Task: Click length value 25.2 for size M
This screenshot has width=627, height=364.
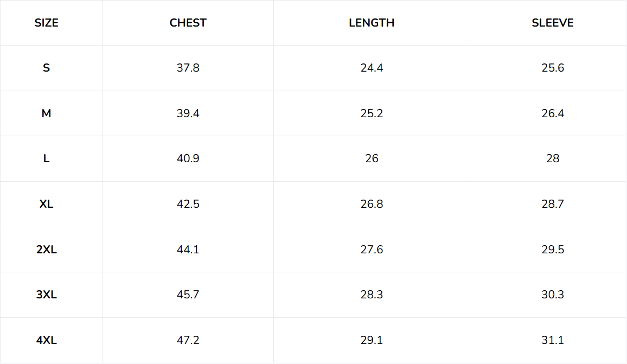Action: 372,113
